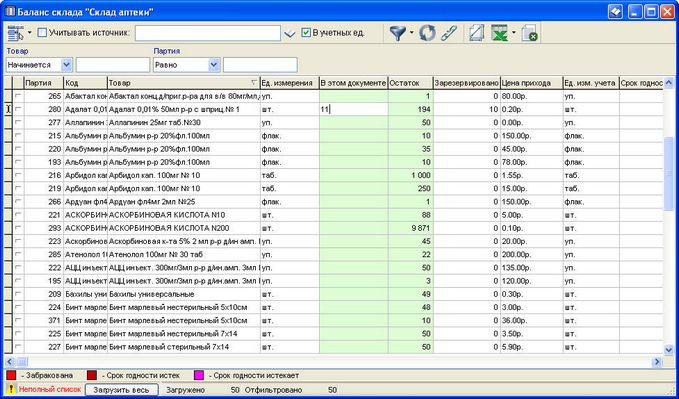This screenshot has width=679, height=399.
Task: Check the row checkbox for Ардуан batch 266
Action: pos(18,201)
